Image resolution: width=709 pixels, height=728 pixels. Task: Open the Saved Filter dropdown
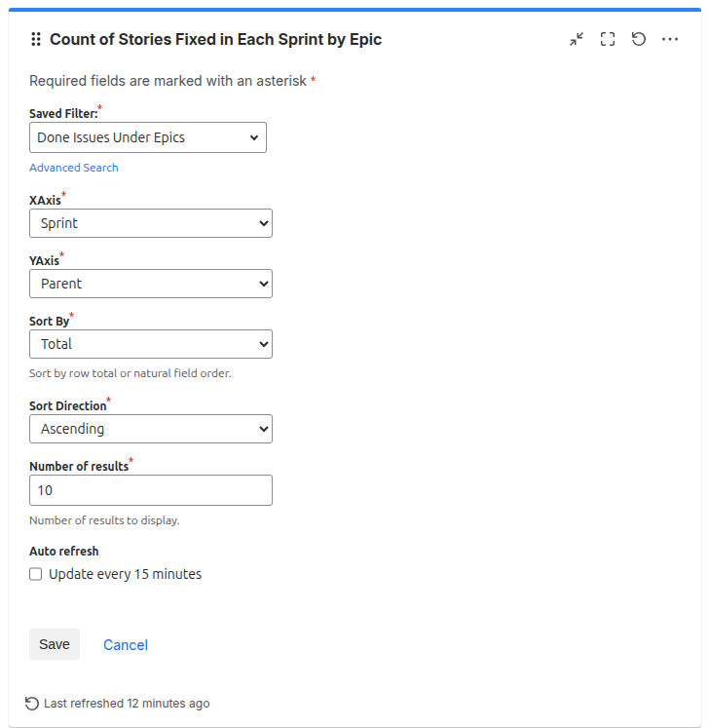click(x=148, y=137)
